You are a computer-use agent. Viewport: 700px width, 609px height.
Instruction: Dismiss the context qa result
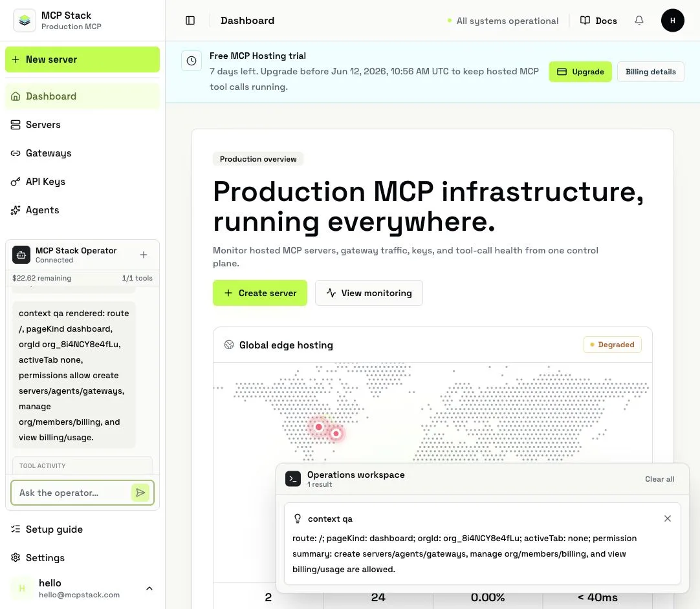[x=668, y=518]
